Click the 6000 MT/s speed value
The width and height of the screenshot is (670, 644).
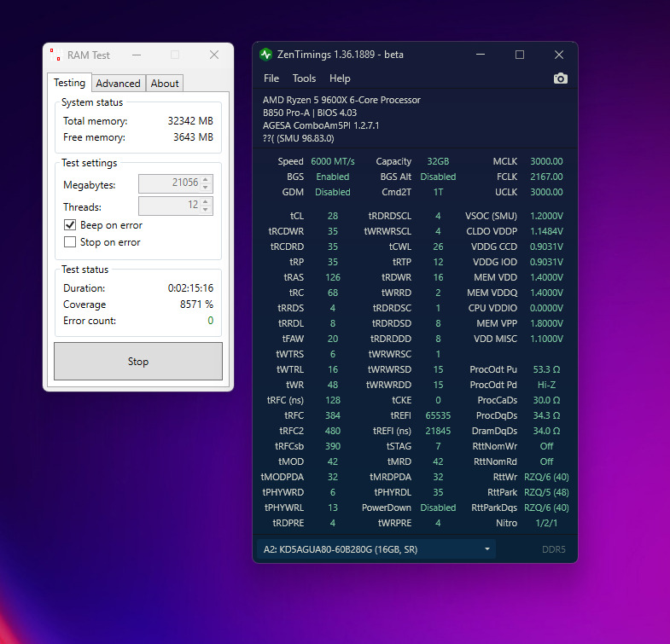(x=333, y=161)
